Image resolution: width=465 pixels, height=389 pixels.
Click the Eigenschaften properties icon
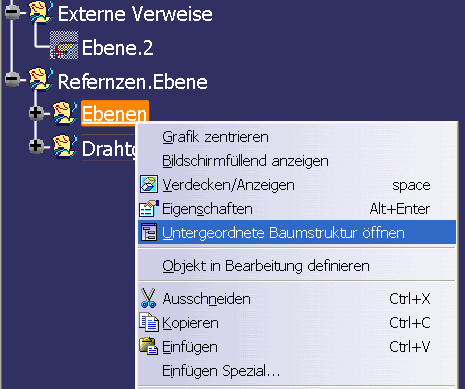click(148, 209)
